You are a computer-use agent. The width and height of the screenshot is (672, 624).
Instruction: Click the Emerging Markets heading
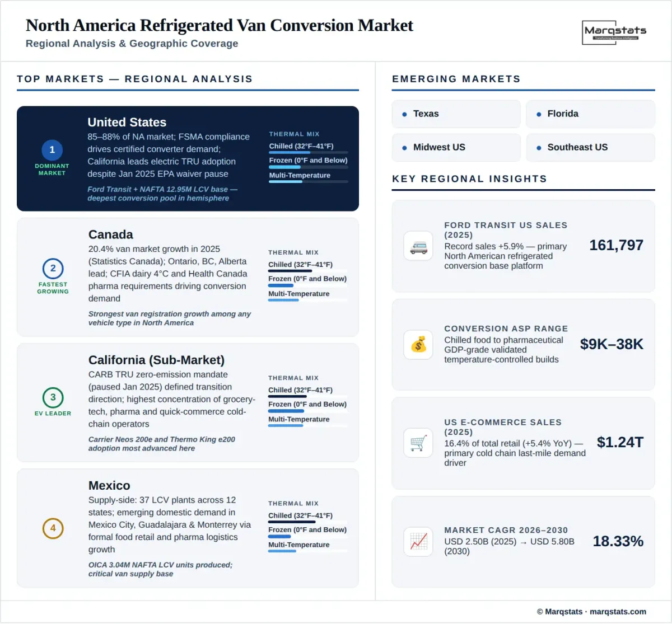click(x=456, y=79)
